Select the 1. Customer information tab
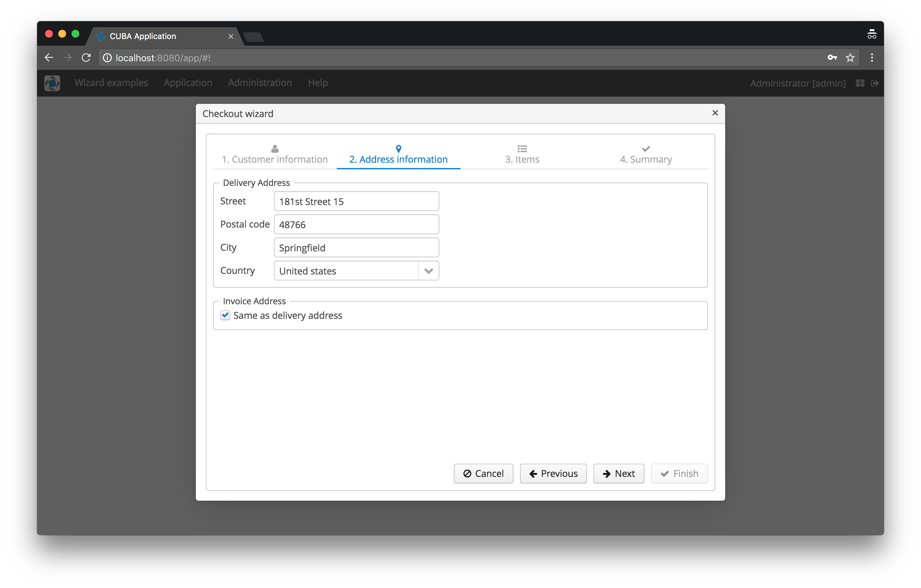This screenshot has width=921, height=588. [275, 155]
